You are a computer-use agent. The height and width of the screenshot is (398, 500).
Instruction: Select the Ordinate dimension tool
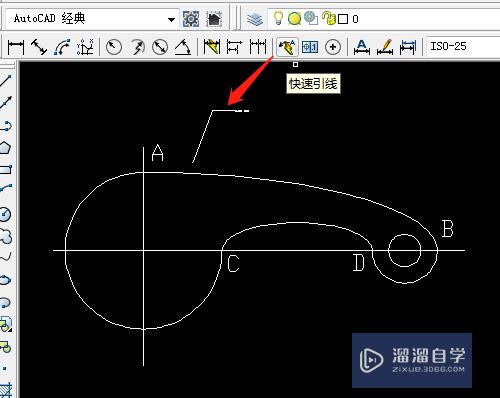click(x=85, y=47)
